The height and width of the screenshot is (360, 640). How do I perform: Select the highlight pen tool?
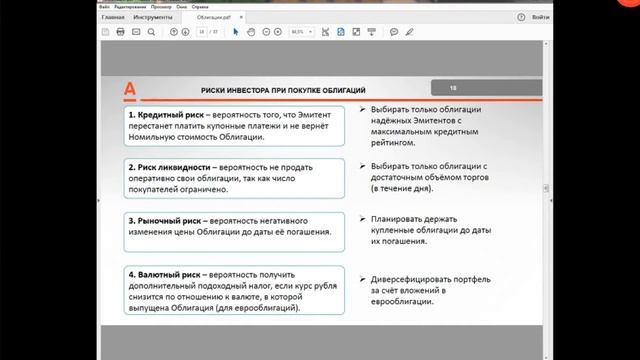[409, 32]
